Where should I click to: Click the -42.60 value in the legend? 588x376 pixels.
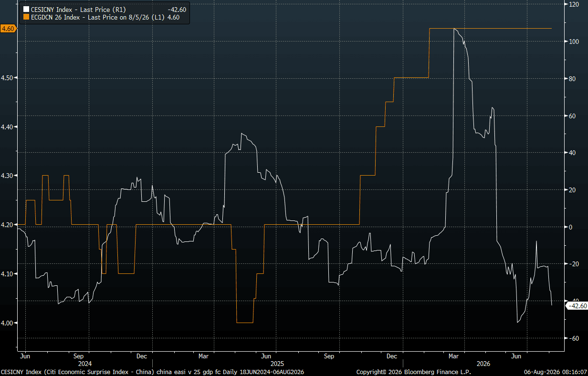point(177,9)
